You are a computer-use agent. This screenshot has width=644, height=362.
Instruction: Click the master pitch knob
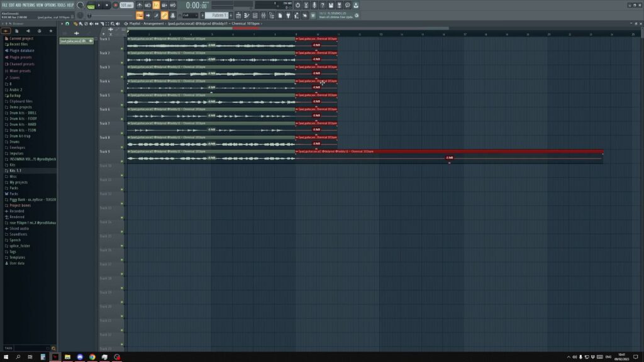(x=80, y=16)
